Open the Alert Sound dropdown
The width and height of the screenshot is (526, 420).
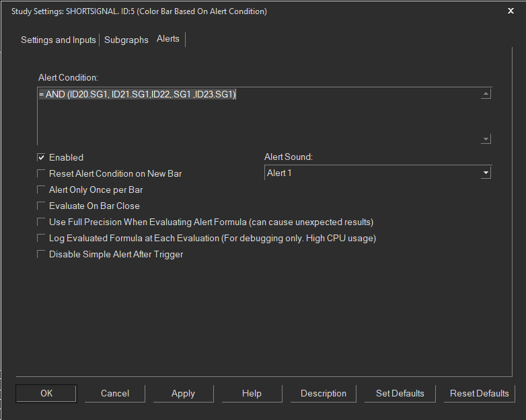coord(486,173)
